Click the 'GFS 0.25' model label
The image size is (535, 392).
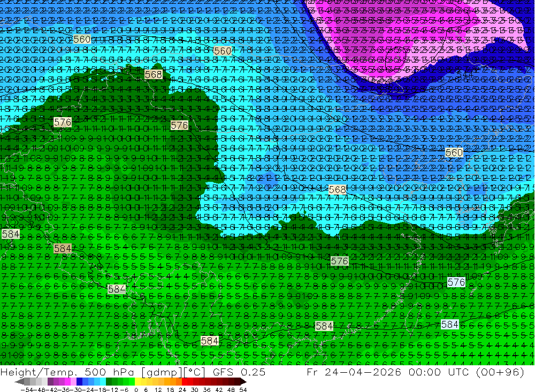tap(239, 372)
